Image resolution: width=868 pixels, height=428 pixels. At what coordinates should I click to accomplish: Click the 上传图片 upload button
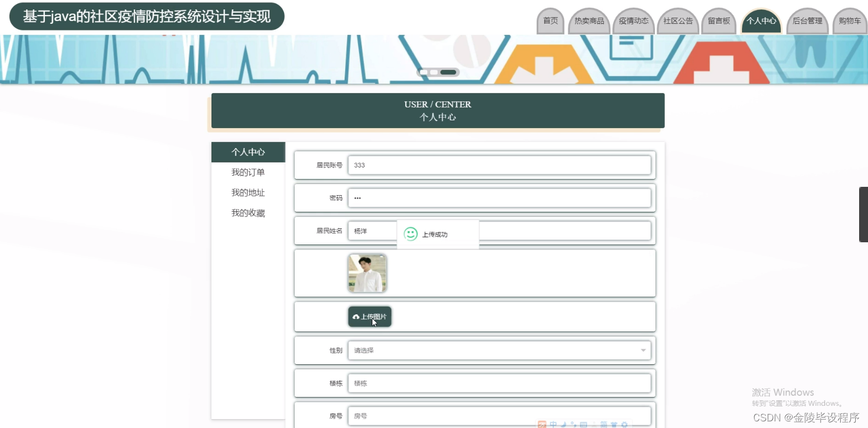370,317
